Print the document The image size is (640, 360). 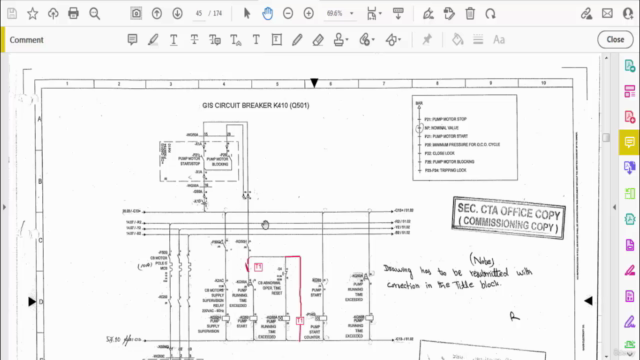point(73,13)
